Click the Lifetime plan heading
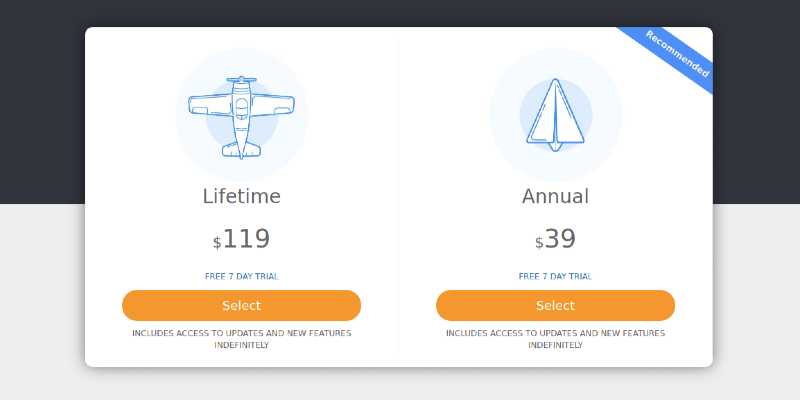 point(241,196)
